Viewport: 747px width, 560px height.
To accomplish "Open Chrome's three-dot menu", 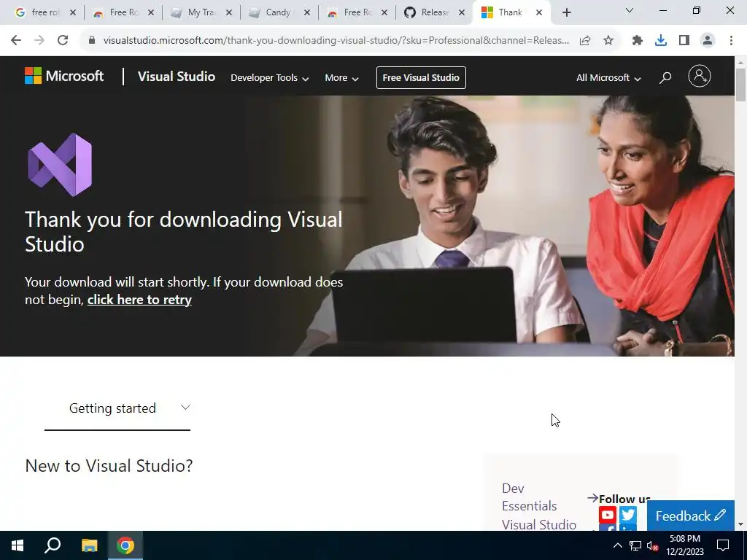I will pos(731,41).
